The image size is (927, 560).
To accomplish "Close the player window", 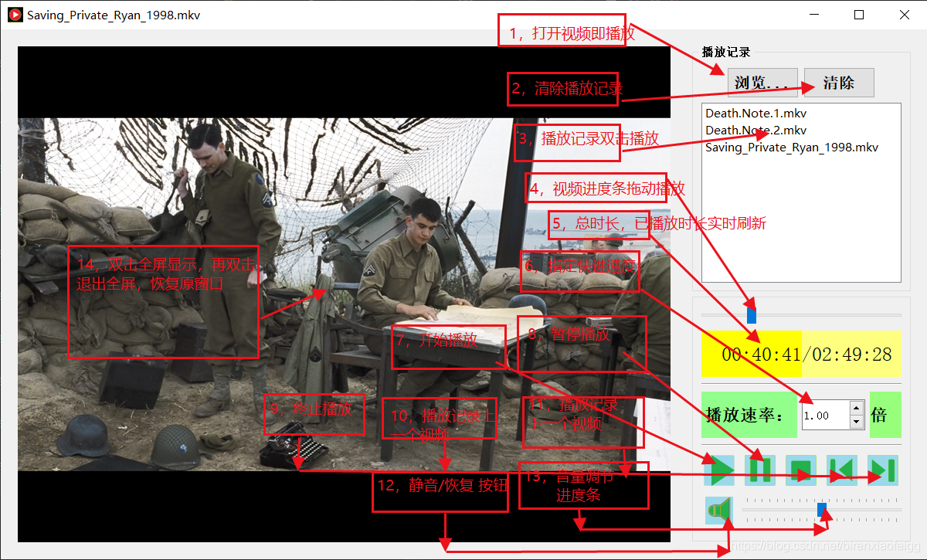I will (x=904, y=15).
